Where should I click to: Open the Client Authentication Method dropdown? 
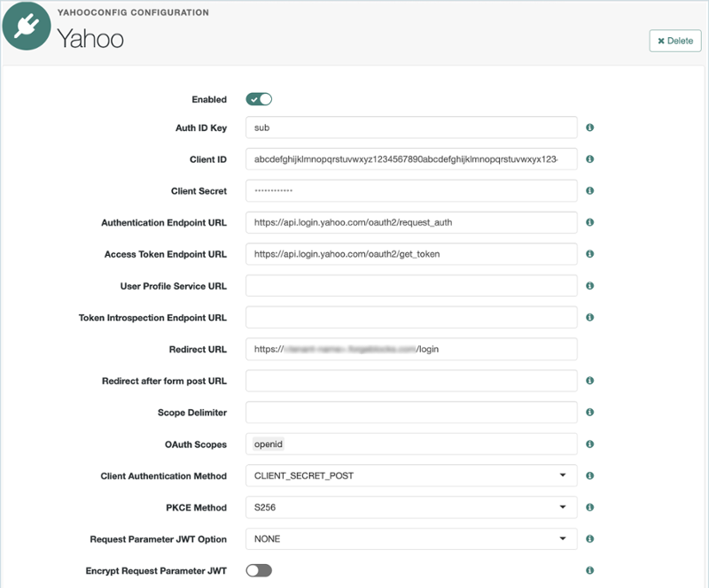411,476
